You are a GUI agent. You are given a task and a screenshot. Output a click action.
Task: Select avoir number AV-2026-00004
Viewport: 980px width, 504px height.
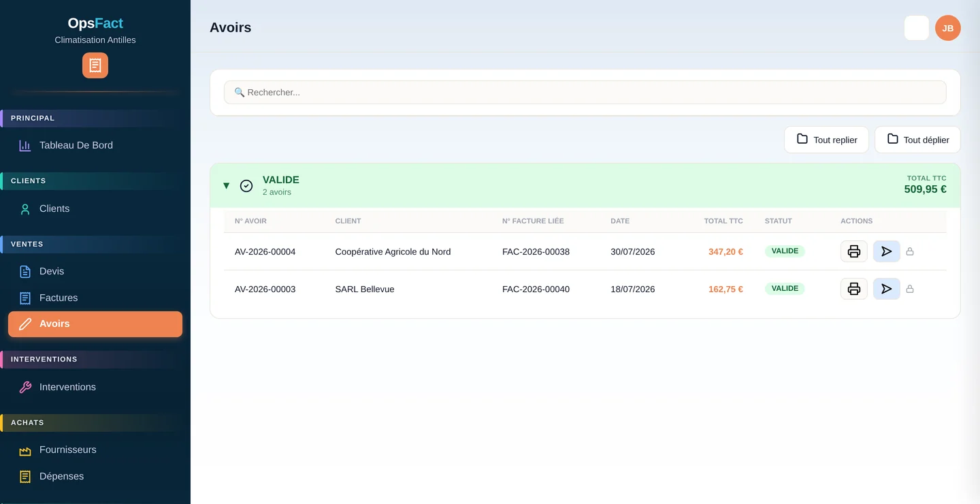(265, 251)
